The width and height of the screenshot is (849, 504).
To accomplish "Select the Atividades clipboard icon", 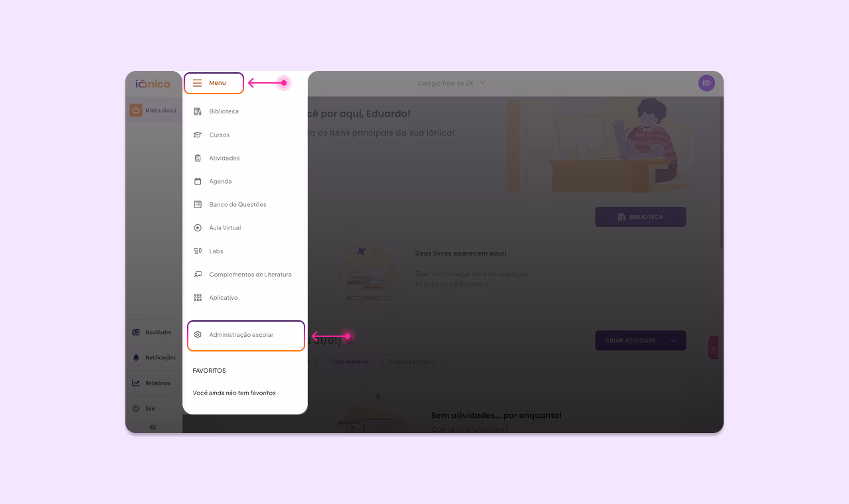I will click(198, 158).
